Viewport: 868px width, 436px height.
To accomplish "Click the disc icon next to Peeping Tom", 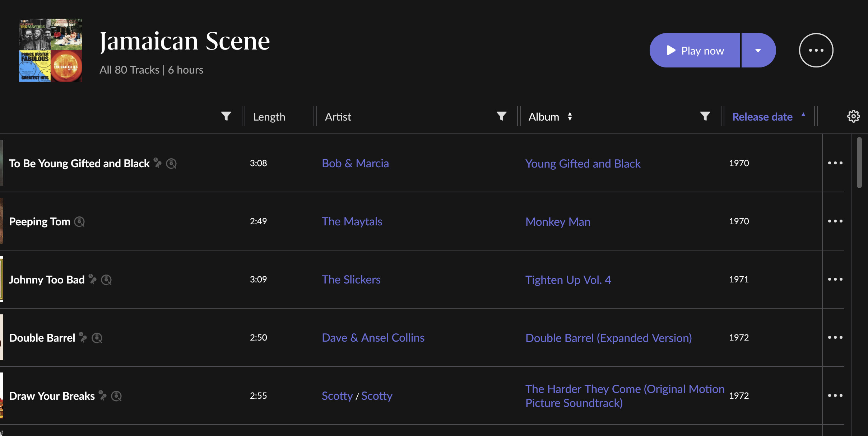I will [79, 222].
